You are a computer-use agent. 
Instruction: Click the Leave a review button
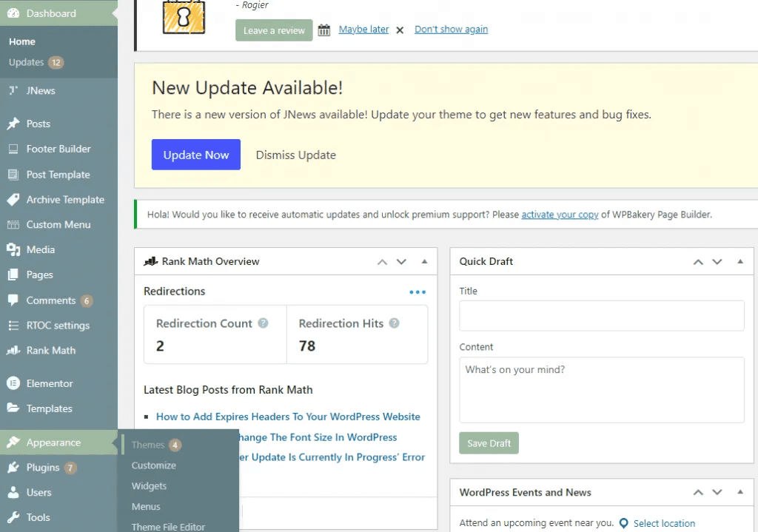click(x=274, y=30)
